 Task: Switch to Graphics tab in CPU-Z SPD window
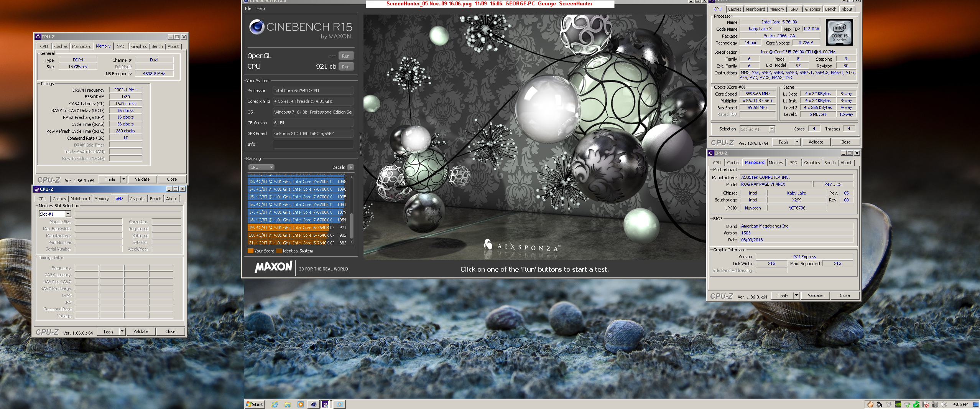click(137, 199)
